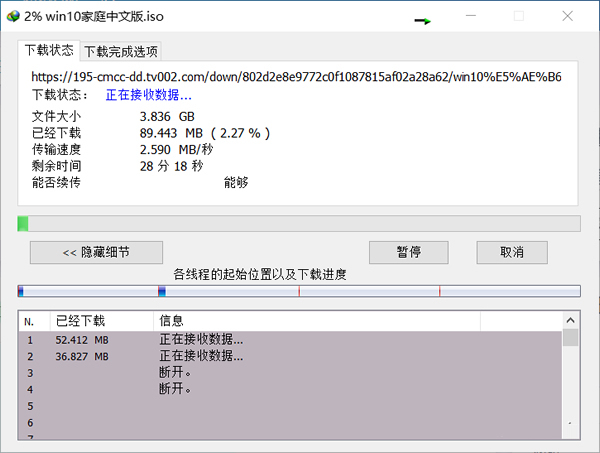This screenshot has height=453, width=600.
Task: Minimize the download window
Action: coord(471,16)
